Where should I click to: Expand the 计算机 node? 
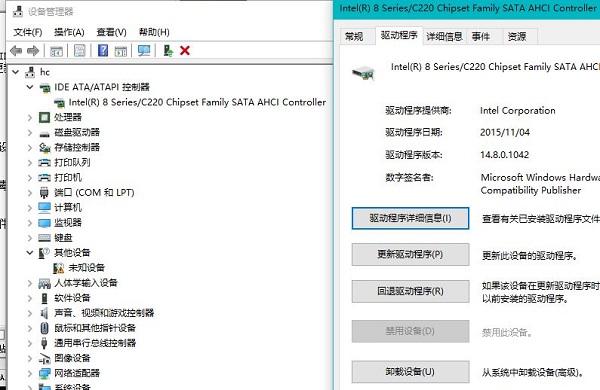(30, 208)
